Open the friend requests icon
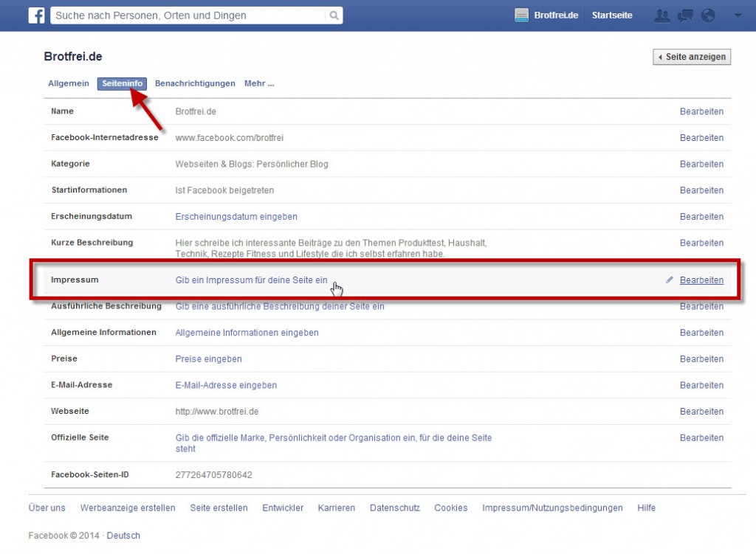Screen dimensions: 756x554 point(661,15)
